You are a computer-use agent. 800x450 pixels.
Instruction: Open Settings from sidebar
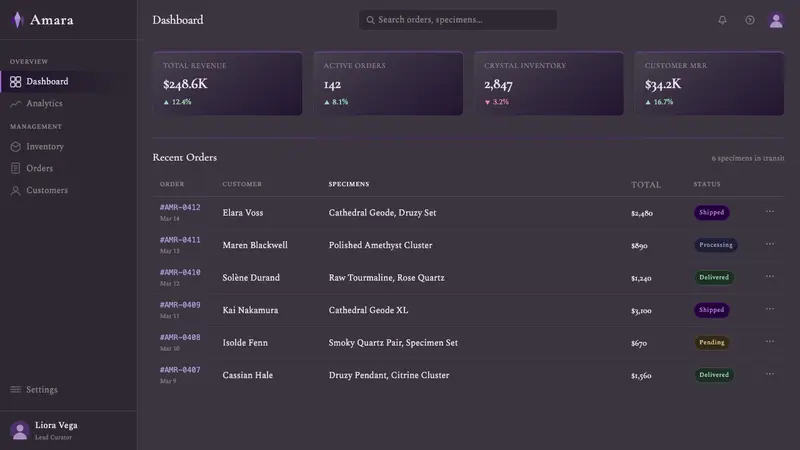click(x=68, y=389)
